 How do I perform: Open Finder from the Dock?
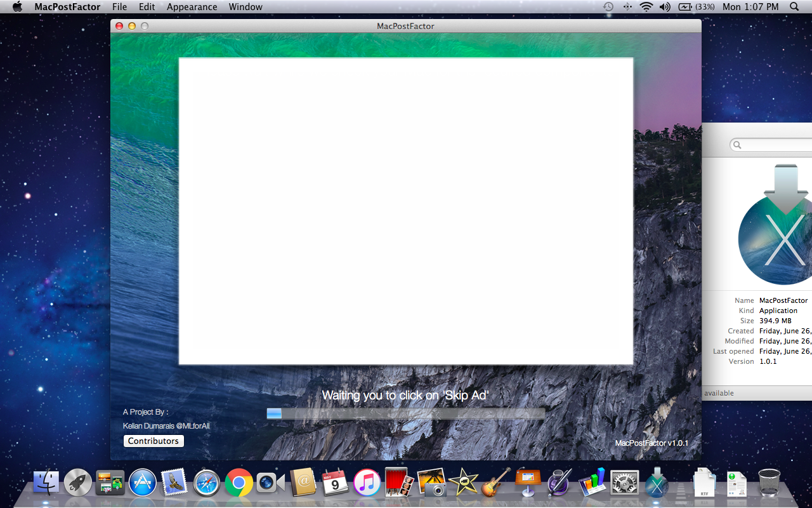(46, 483)
